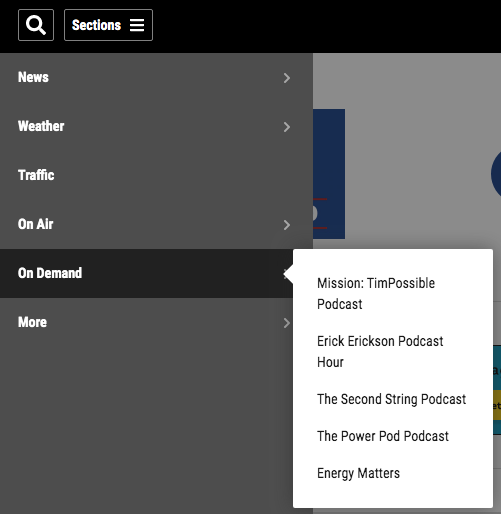Open the Energy Matters link
501x514 pixels.
click(358, 473)
